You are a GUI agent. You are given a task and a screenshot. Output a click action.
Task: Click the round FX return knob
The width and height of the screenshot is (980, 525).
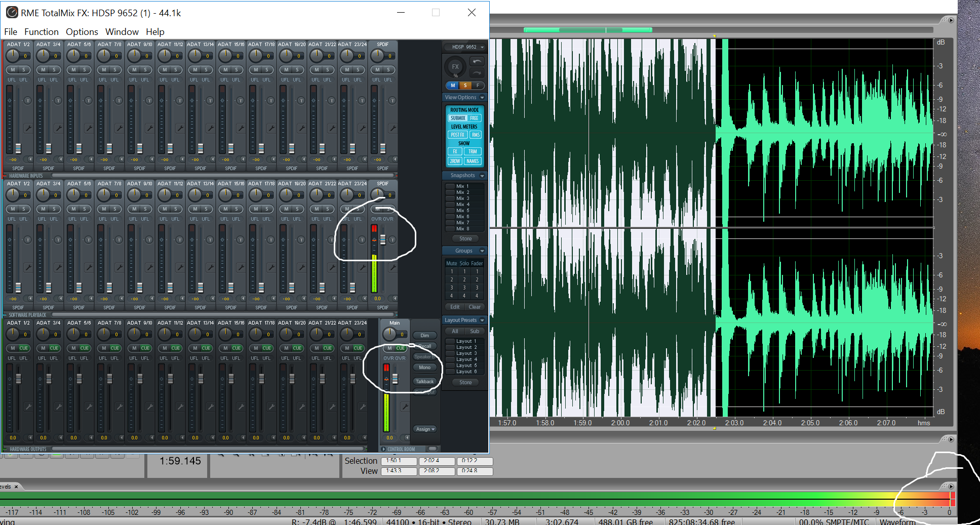(455, 66)
